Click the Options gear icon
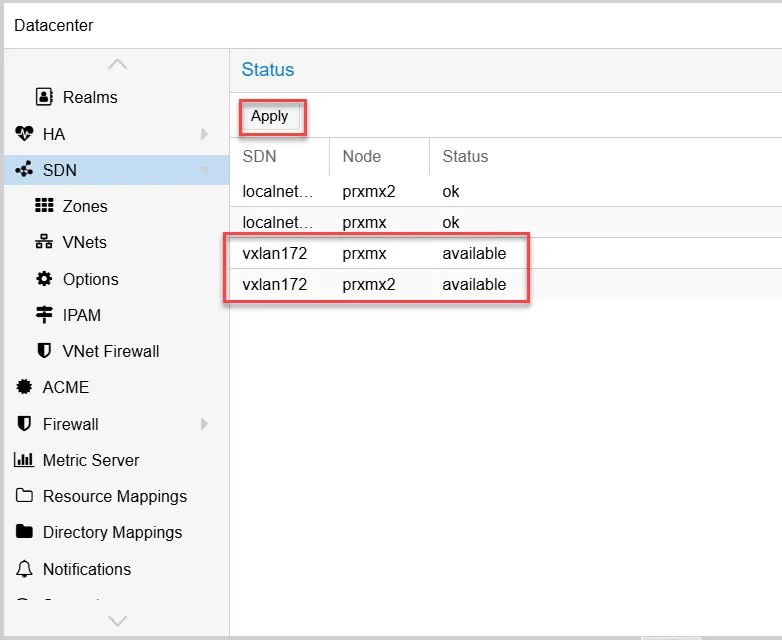The width and height of the screenshot is (782, 640). [44, 279]
